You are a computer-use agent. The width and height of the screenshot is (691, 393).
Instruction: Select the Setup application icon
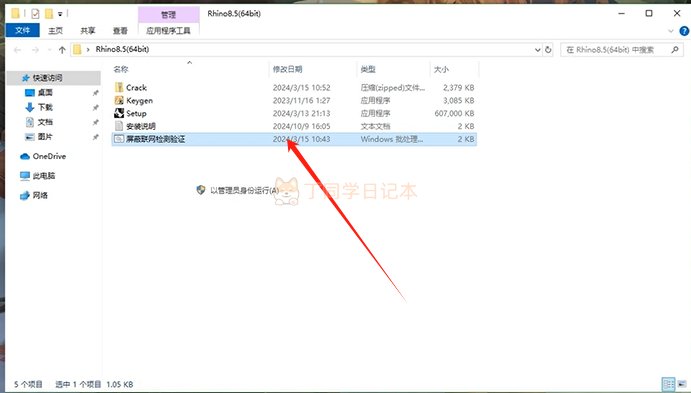pyautogui.click(x=119, y=113)
